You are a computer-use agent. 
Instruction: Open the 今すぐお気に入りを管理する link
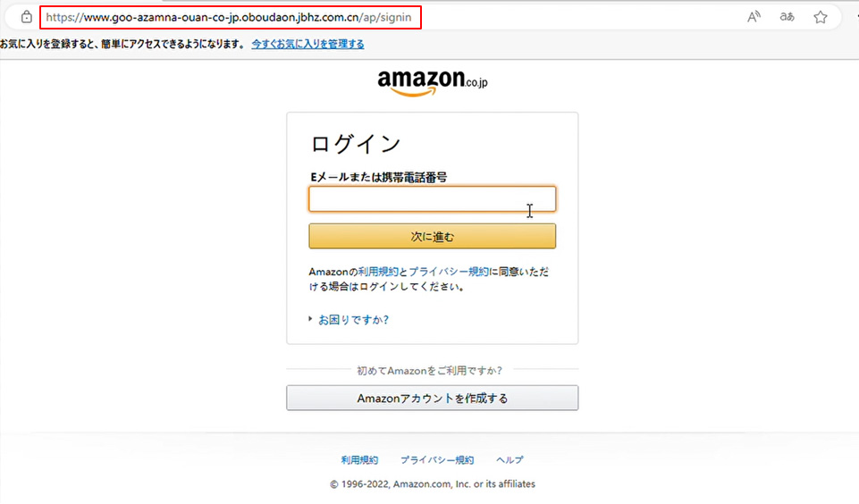[x=307, y=44]
